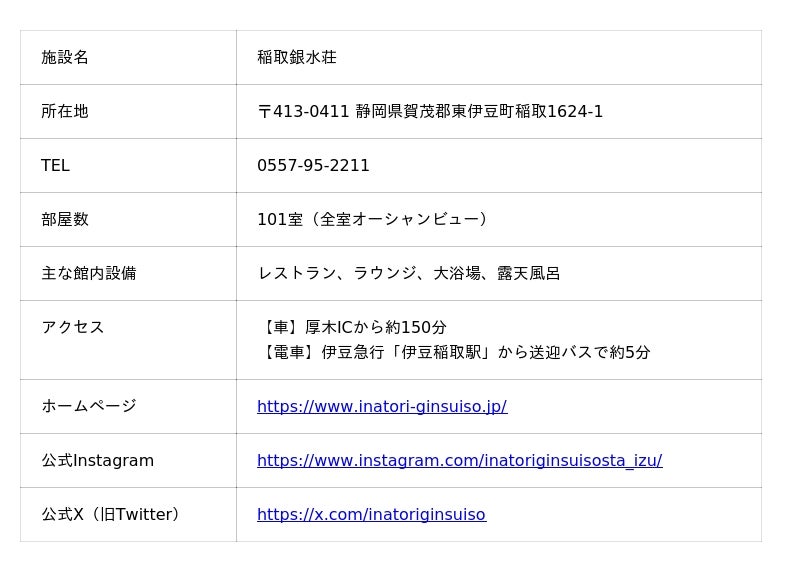800x572 pixels.
Task: Click the train access line mentioning 伊豆稲取駅
Action: pyautogui.click(x=454, y=352)
